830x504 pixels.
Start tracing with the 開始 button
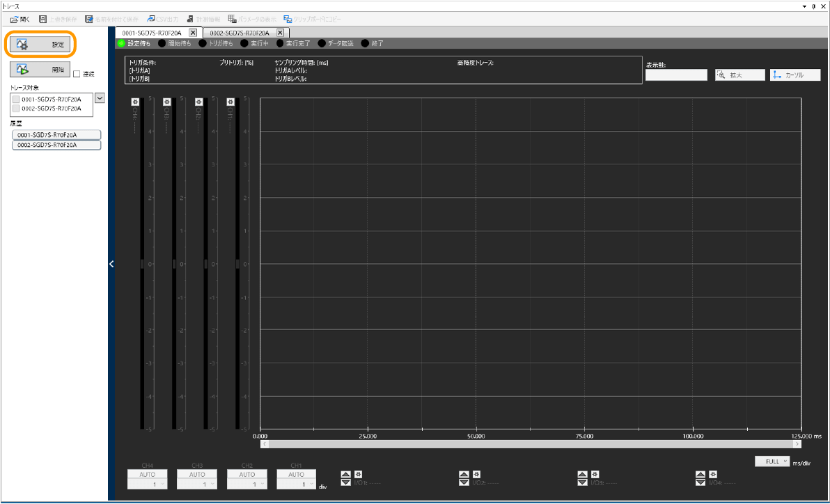[40, 69]
